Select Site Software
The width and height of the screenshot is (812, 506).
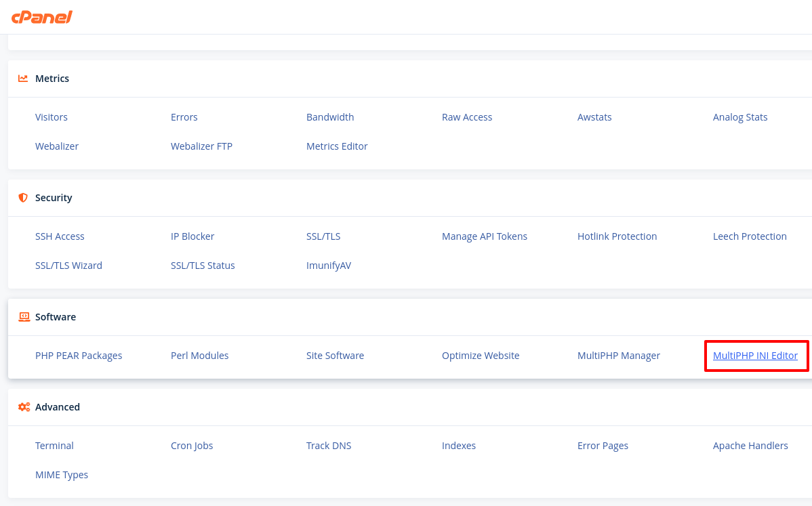[x=335, y=356]
